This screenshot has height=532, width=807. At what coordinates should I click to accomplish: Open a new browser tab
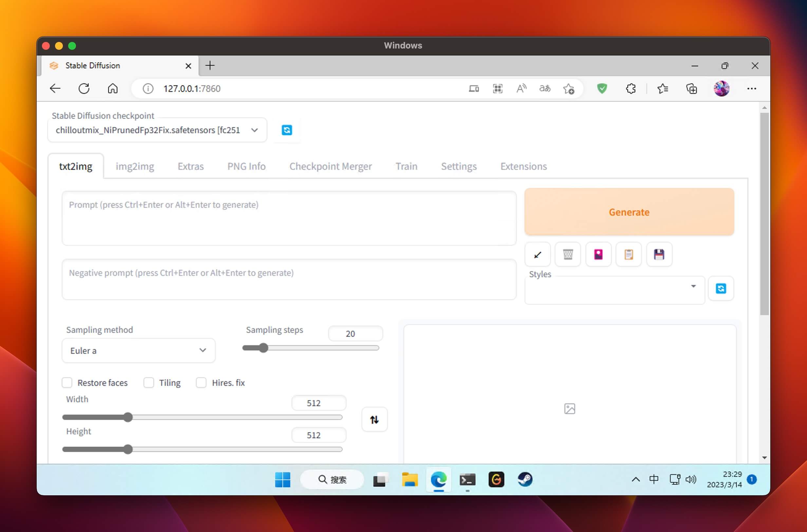pyautogui.click(x=210, y=66)
